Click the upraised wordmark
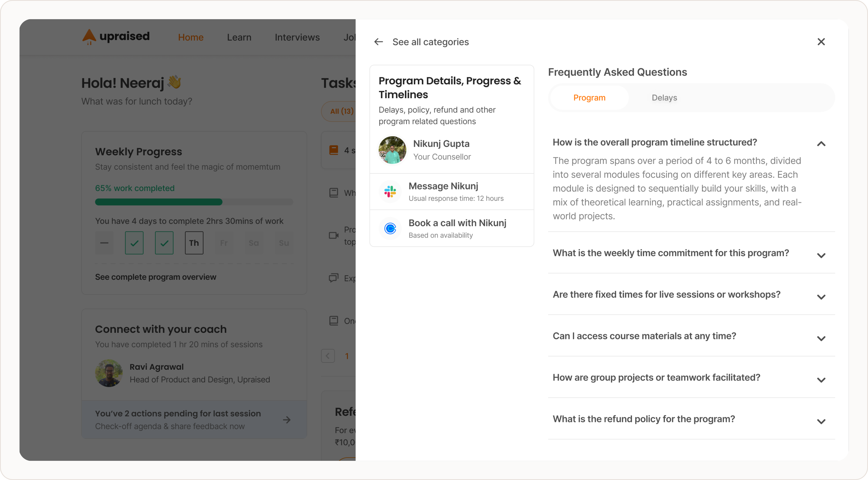Screen dimensions: 868x480 [124, 36]
